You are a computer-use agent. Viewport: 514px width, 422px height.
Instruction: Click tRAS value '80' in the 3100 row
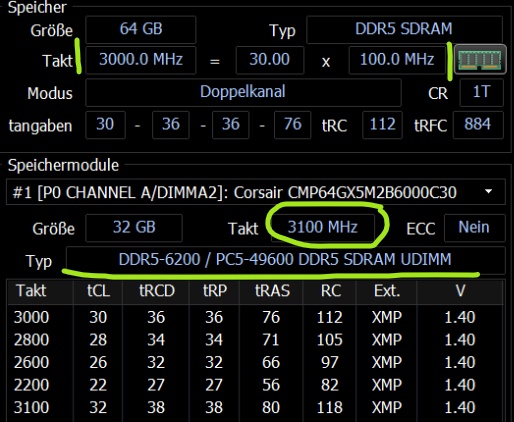[x=271, y=407]
